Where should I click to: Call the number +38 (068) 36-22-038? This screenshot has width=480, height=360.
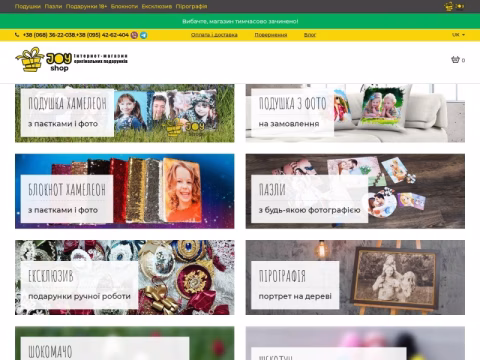click(x=49, y=35)
